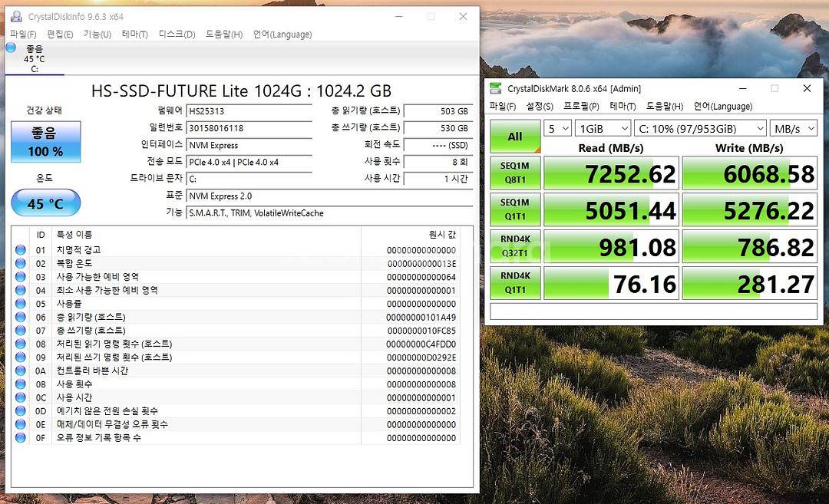829x504 pixels.
Task: Open the unit dropdown showing MB/s
Action: 793,128
